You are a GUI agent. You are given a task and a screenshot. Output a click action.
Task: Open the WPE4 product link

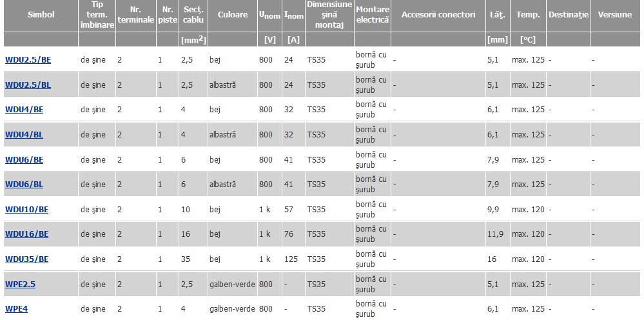[16, 309]
